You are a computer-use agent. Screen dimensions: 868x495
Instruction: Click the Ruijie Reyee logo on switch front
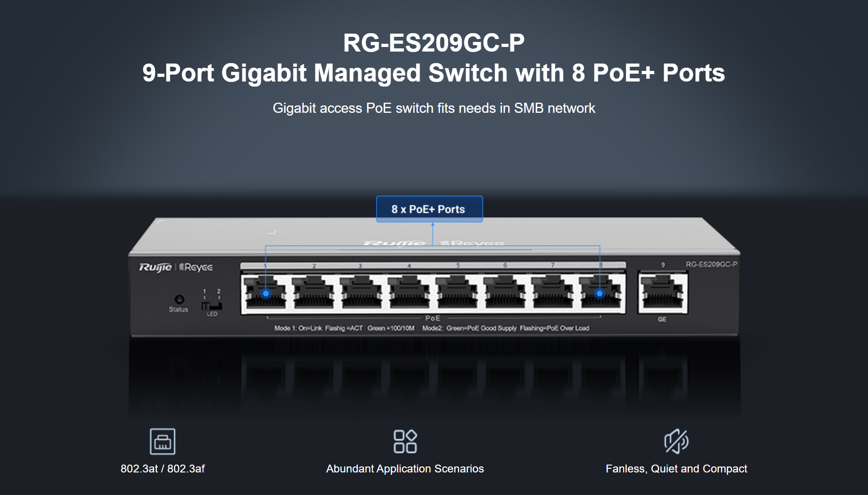click(x=176, y=268)
